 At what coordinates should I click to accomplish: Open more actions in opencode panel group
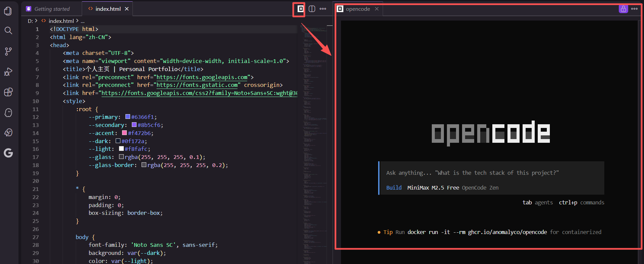(634, 9)
